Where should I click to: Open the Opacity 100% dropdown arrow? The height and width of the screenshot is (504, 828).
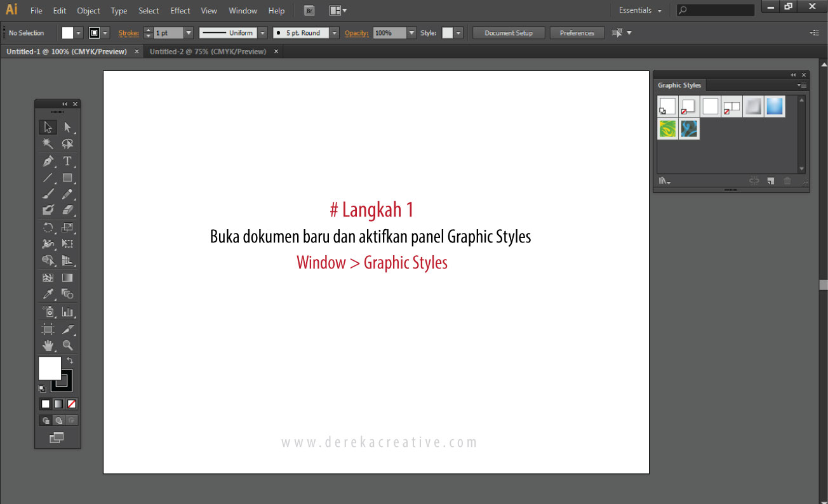[x=411, y=33]
